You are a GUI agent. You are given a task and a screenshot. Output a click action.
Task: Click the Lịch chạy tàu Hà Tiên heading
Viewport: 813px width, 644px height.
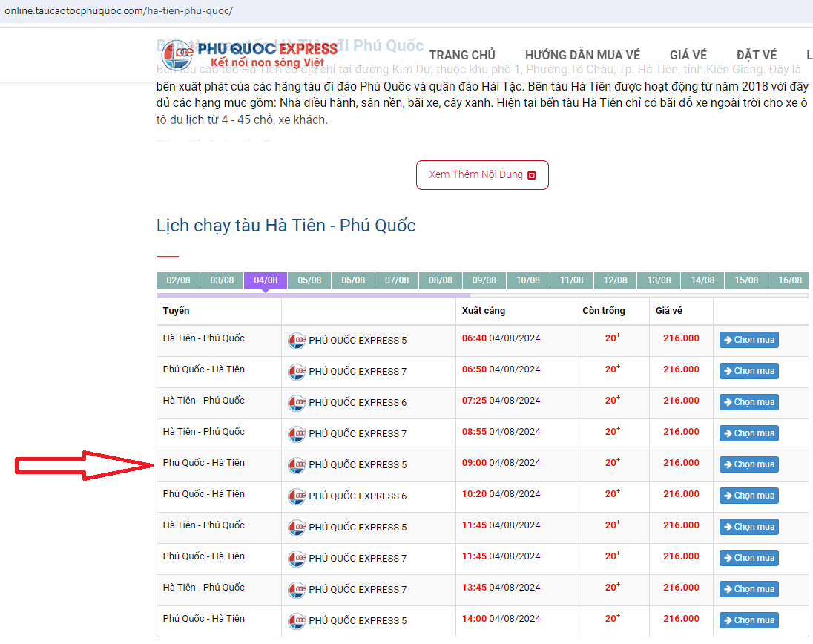(286, 226)
